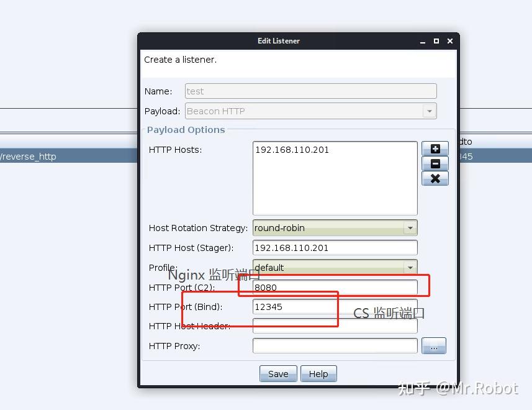Remove selected HTTP host with minus icon

[435, 163]
